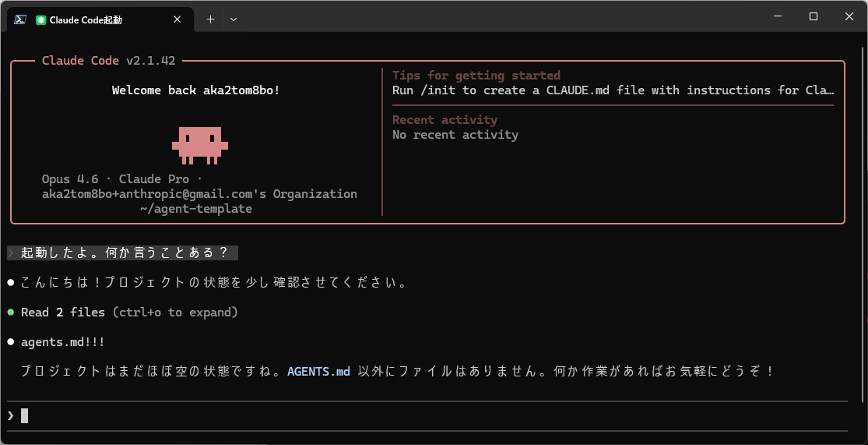Click the Welcome back aka2tom8bo! greeting
868x445 pixels.
(x=196, y=90)
